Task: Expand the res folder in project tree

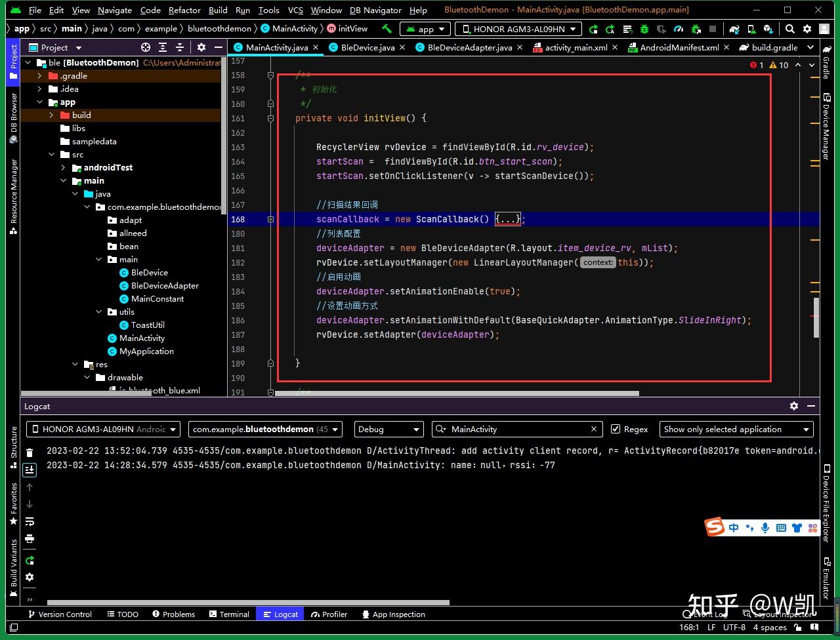Action: [x=76, y=364]
